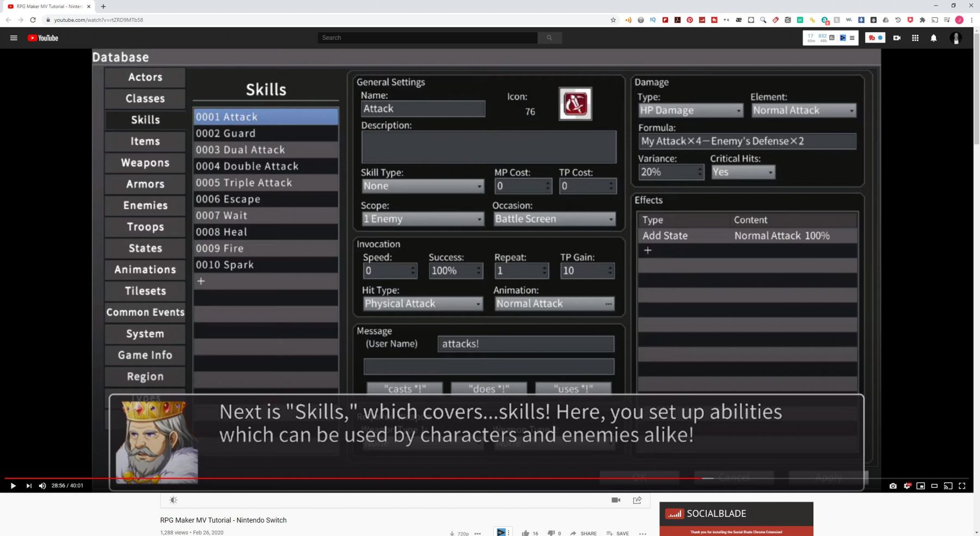Enter fullscreen mode in the video player

962,486
